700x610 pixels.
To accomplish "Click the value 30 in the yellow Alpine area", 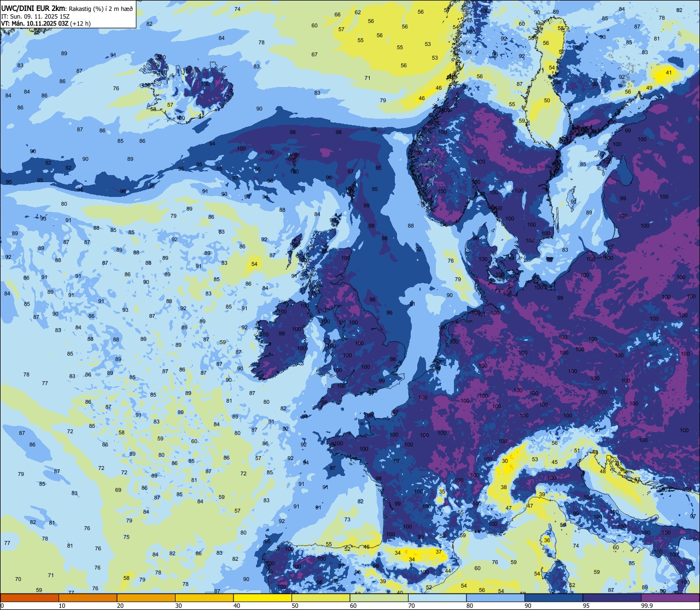I will (x=505, y=461).
